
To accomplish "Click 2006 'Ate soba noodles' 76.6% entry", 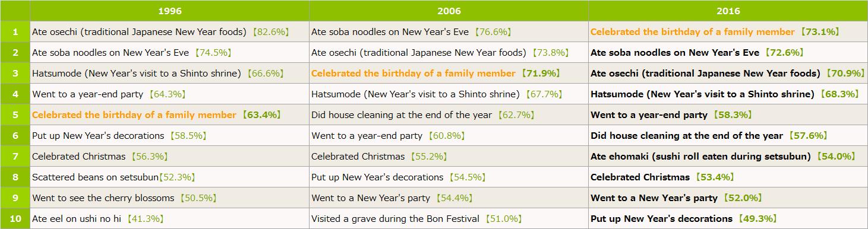I will 411,31.
